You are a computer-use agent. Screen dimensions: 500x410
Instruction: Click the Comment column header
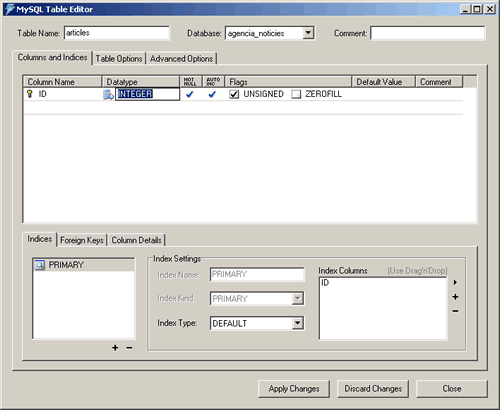tap(439, 82)
